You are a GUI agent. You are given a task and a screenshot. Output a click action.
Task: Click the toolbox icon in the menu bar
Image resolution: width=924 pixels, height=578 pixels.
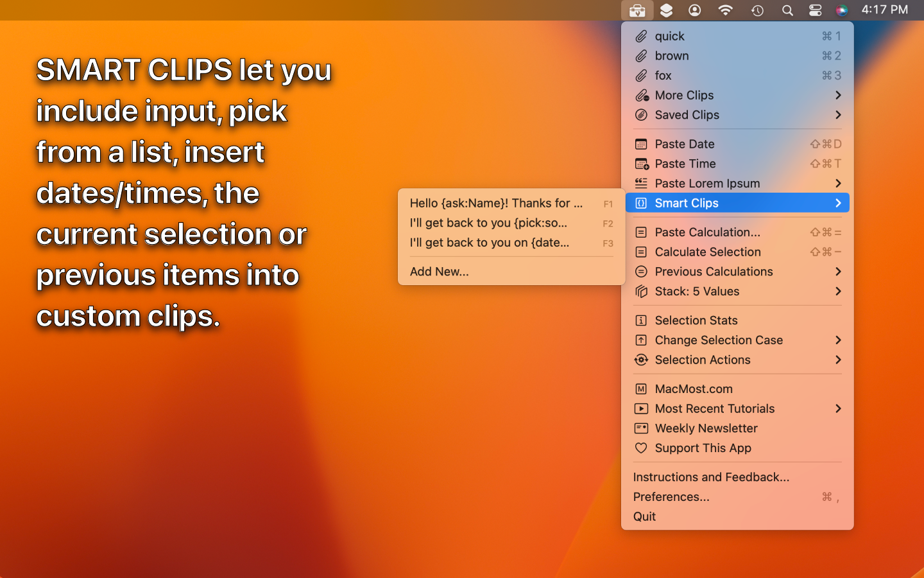point(637,10)
